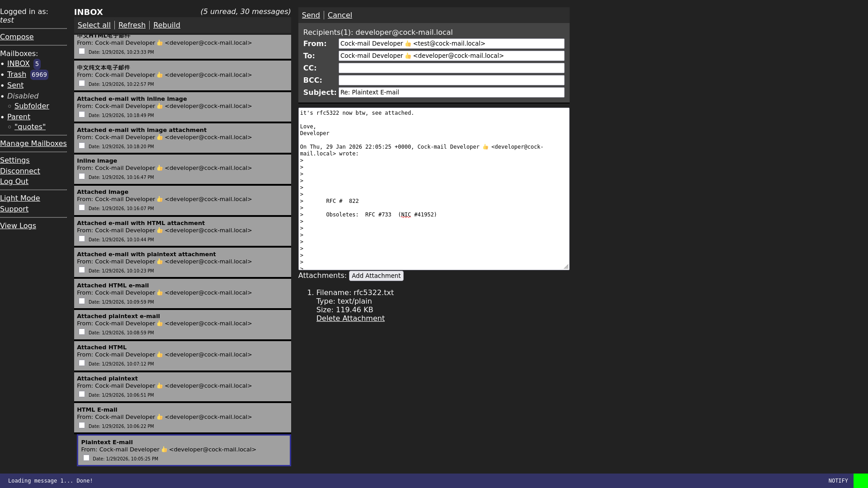Send the reply e-mail

(x=311, y=15)
